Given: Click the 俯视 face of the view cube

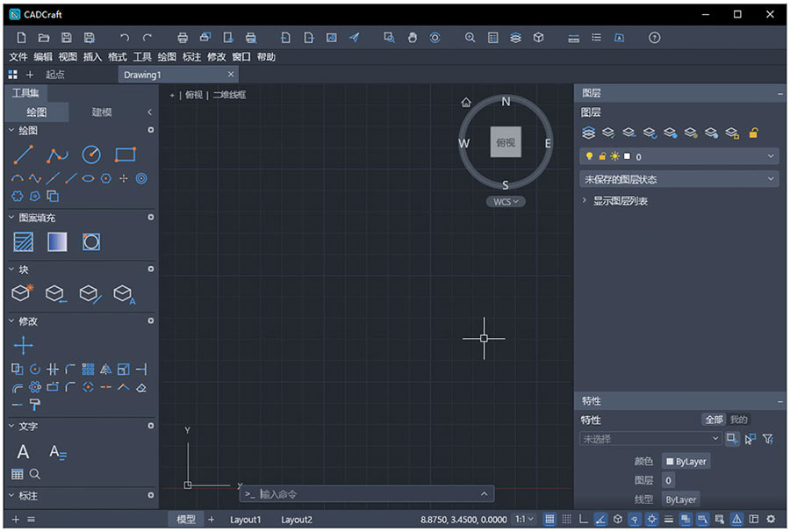Looking at the screenshot, I should (506, 142).
